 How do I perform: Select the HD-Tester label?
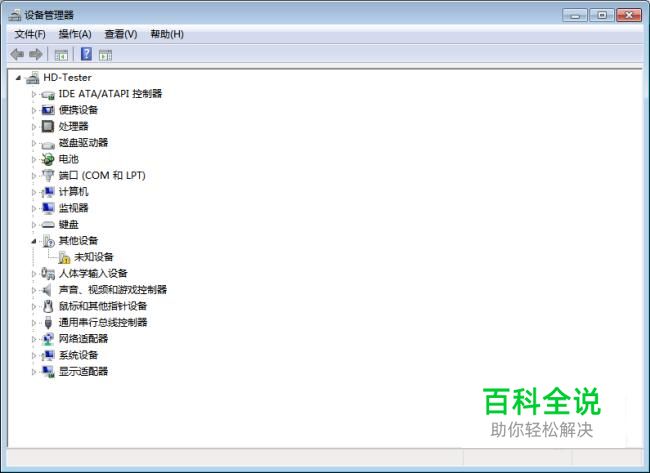tap(67, 78)
